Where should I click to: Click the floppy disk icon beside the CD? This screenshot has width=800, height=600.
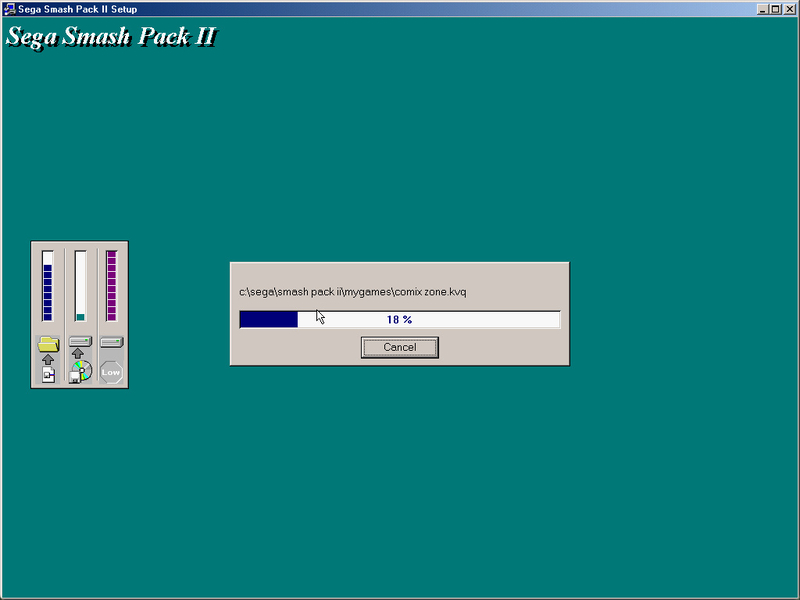[74, 378]
